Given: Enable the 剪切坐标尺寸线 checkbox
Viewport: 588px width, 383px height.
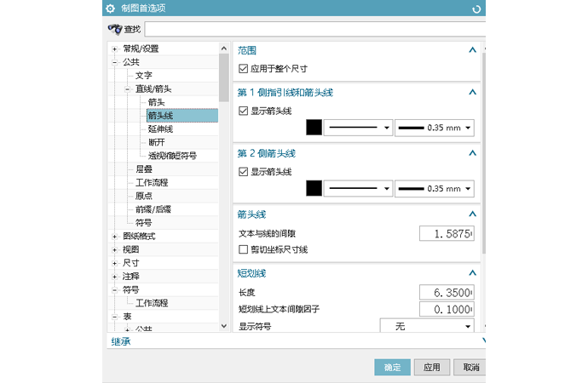Looking at the screenshot, I should pos(243,249).
